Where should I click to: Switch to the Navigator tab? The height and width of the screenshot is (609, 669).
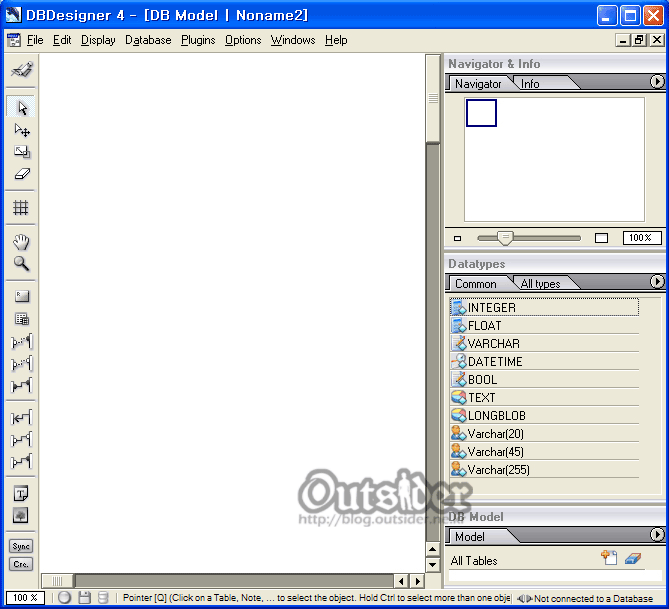coord(478,84)
